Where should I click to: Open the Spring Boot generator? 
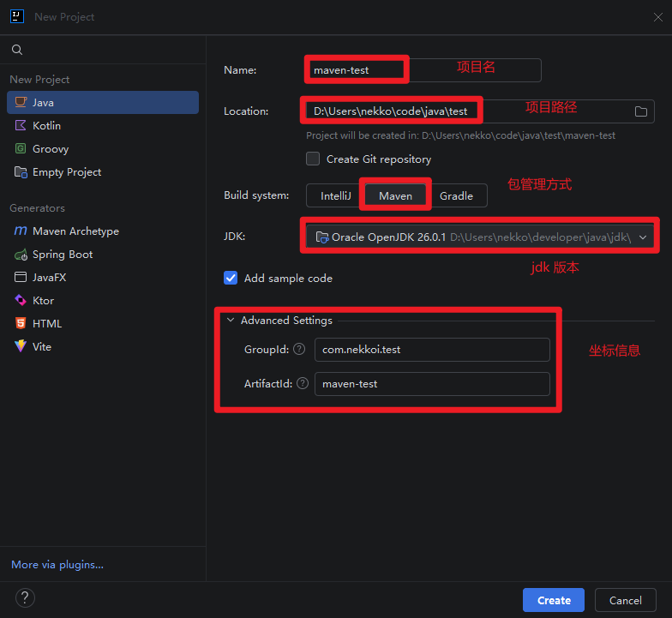coord(103,254)
